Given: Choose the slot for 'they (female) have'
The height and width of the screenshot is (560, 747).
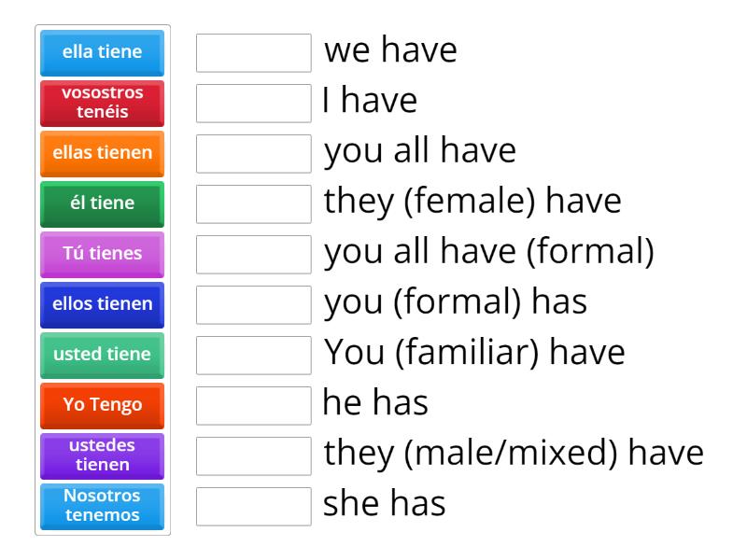Looking at the screenshot, I should (254, 204).
